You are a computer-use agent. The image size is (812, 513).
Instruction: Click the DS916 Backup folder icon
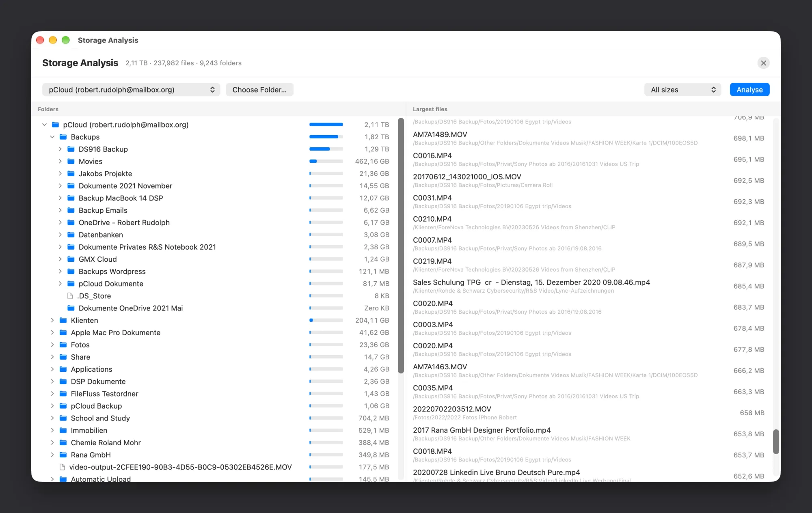coord(71,149)
